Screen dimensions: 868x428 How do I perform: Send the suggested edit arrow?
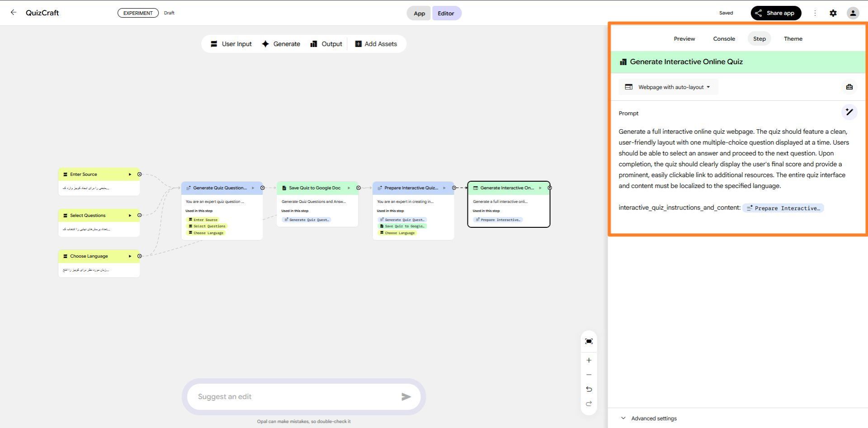pyautogui.click(x=406, y=397)
